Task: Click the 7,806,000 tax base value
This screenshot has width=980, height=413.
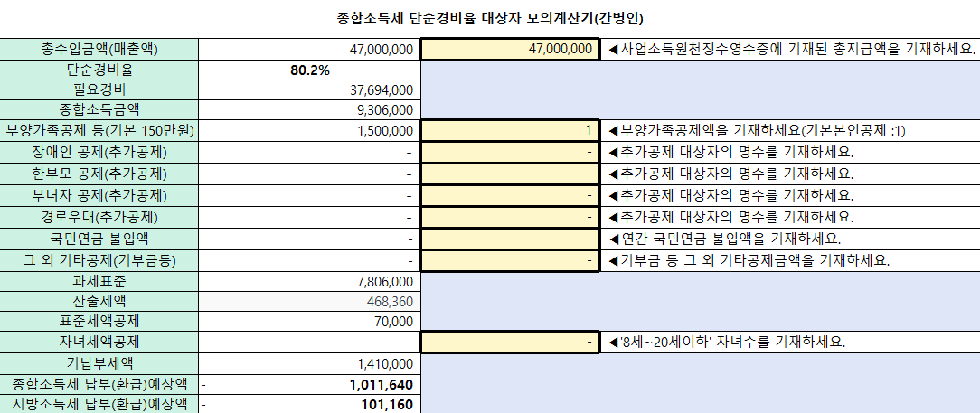Action: pyautogui.click(x=385, y=282)
